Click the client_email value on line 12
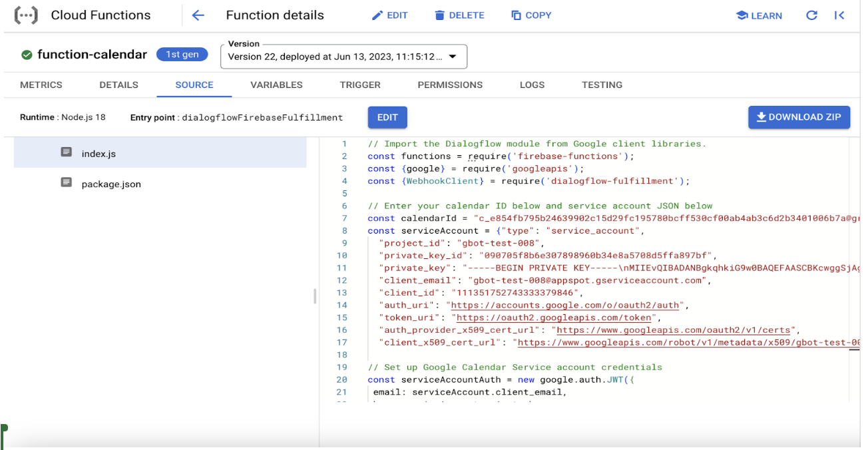Viewport: 868px width, 450px height. 587,281
